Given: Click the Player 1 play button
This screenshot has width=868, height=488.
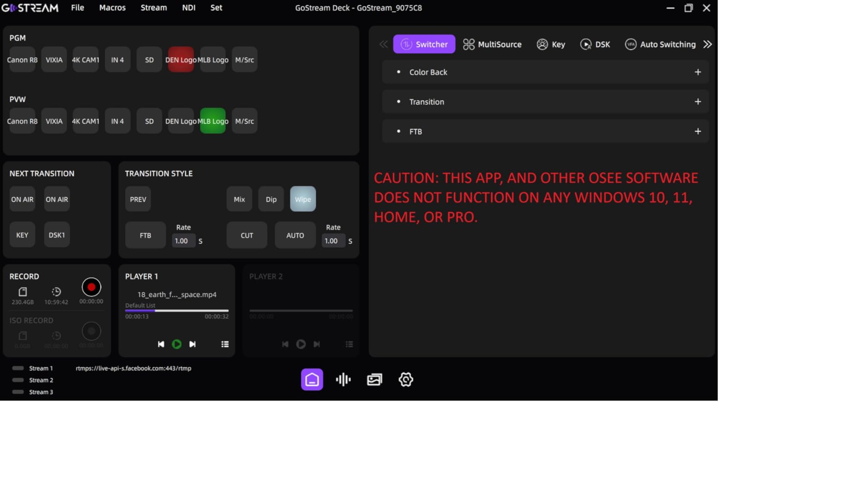Looking at the screenshot, I should (x=176, y=344).
